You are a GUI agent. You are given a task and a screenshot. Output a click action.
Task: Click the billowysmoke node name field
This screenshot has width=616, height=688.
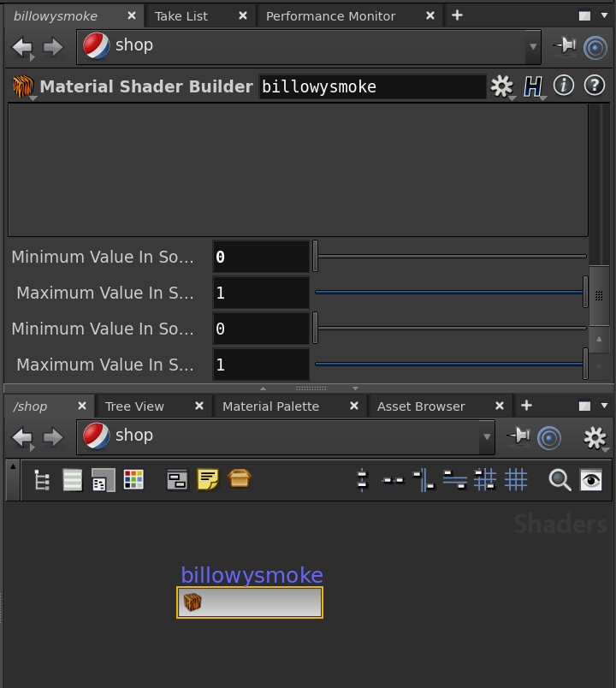coord(372,86)
